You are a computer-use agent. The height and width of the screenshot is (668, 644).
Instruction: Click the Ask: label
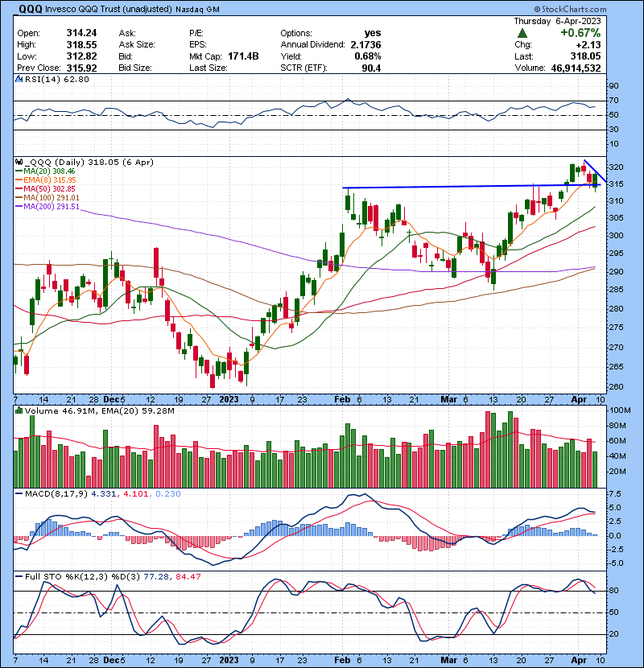point(127,33)
